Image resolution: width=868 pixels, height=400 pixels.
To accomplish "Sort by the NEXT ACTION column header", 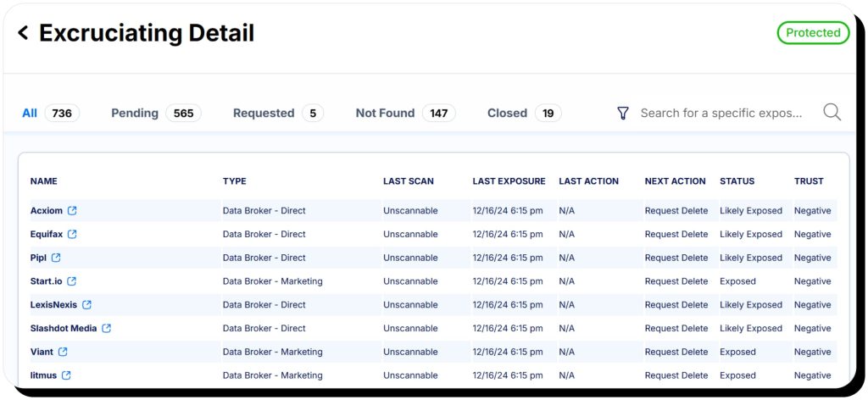I will (x=676, y=181).
